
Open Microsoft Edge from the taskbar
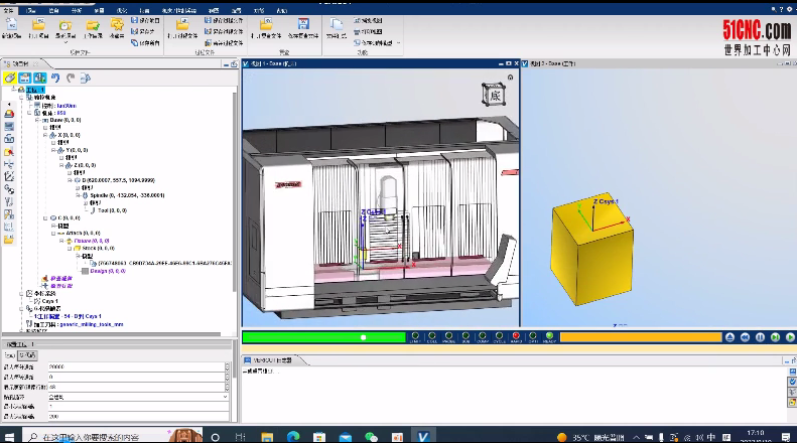tap(293, 437)
